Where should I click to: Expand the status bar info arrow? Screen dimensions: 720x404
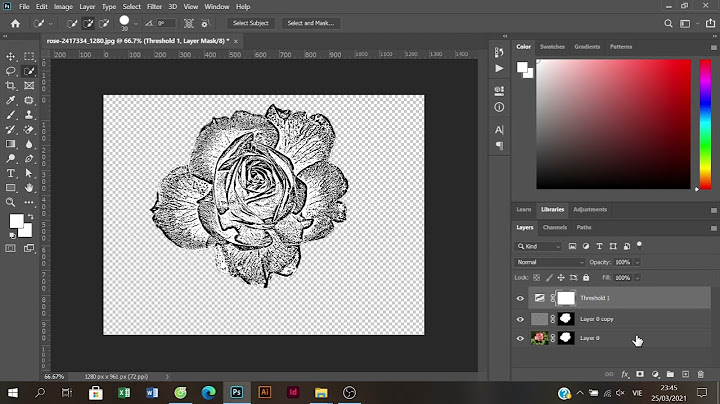(167, 376)
